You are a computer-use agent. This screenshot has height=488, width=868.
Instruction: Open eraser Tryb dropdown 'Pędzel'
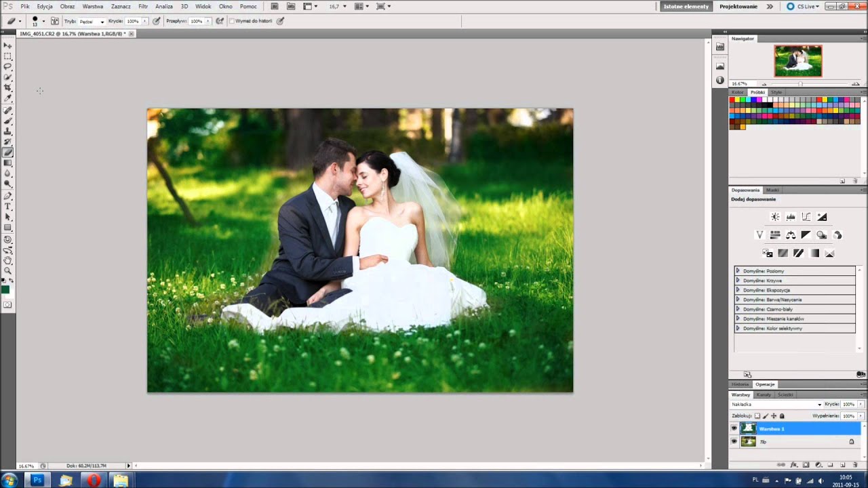tap(92, 21)
